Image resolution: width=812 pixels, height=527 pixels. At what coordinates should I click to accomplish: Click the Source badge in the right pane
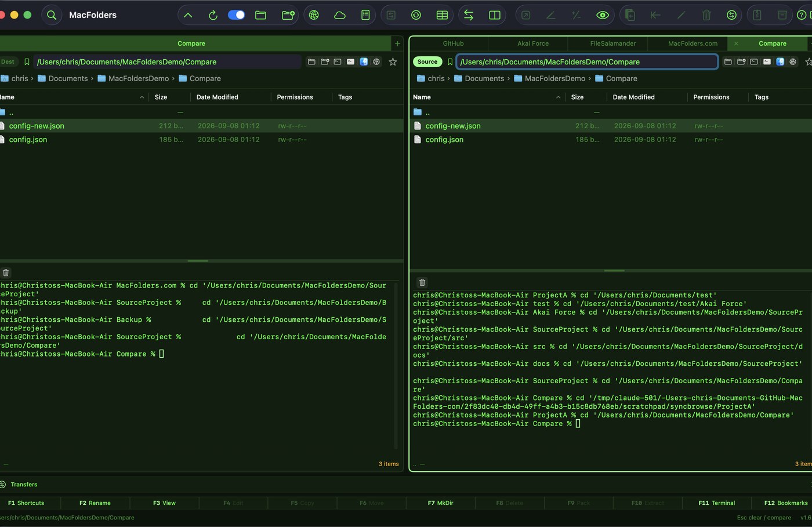click(x=427, y=62)
